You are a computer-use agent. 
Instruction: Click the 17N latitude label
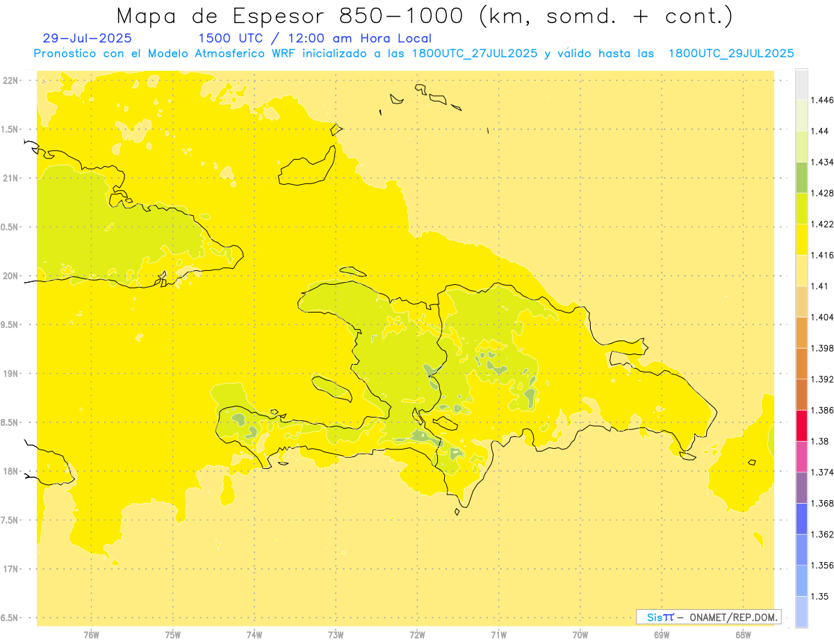click(x=11, y=569)
